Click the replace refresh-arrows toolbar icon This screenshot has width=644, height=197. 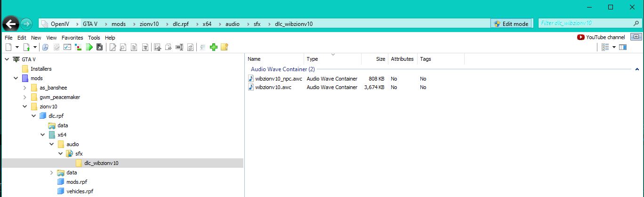coord(190,47)
